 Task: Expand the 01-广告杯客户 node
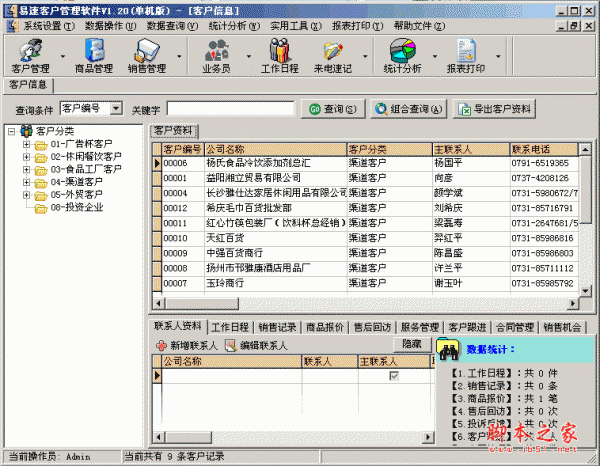pos(26,144)
